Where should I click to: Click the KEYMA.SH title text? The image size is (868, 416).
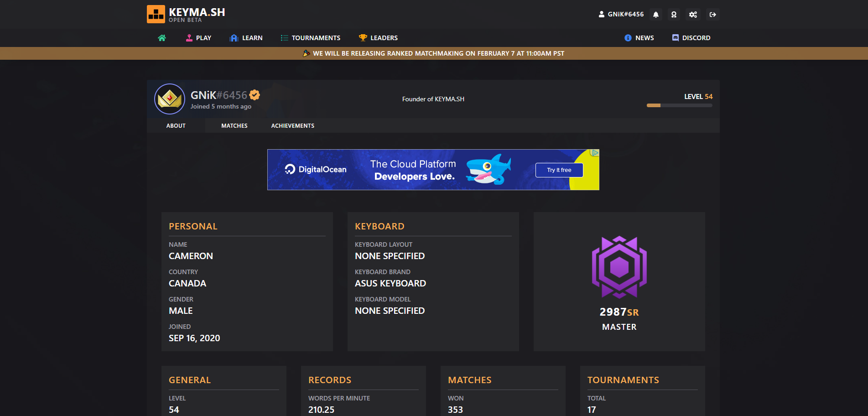coord(197,12)
